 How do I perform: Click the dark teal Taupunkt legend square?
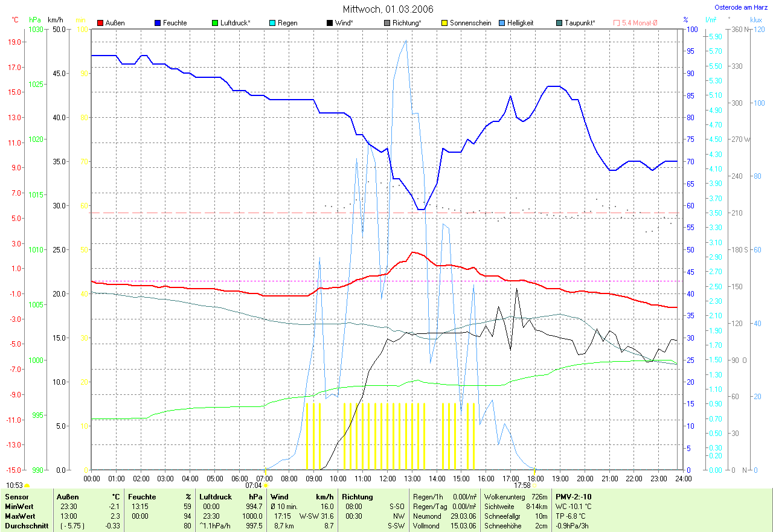559,23
